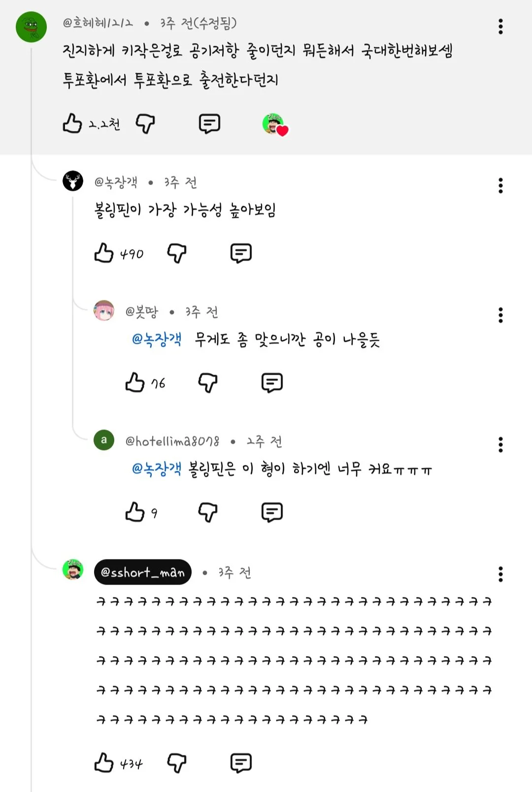The height and width of the screenshot is (792, 532).
Task: Open the deer avatar of @녹장객
Action: [x=73, y=181]
